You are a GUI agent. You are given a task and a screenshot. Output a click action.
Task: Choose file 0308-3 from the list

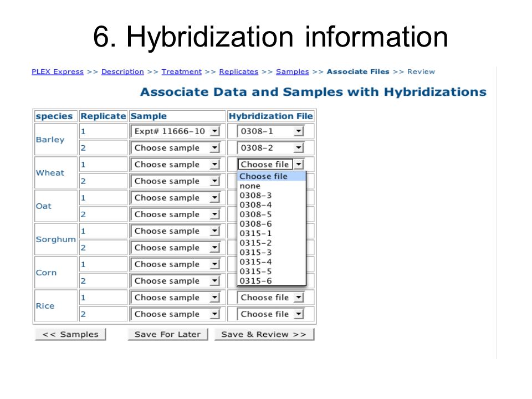[x=272, y=195]
